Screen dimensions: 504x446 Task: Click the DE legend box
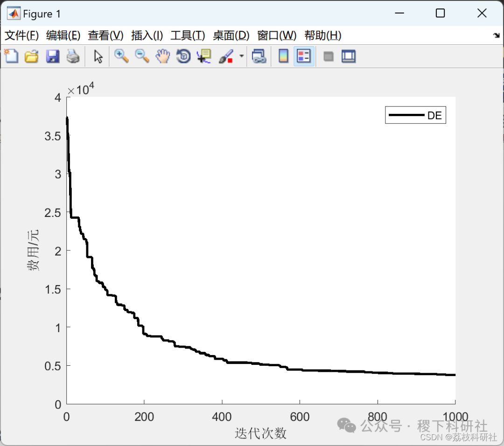click(416, 115)
